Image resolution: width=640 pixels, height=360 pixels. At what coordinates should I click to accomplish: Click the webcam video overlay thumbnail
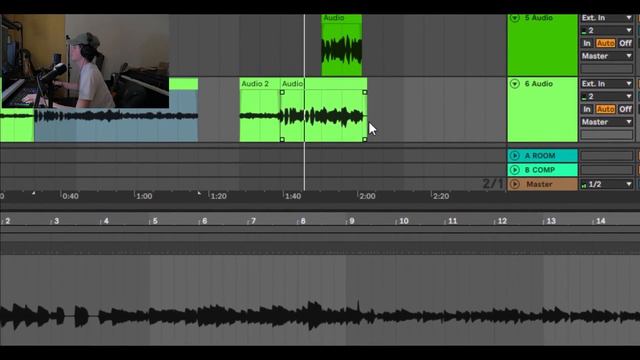tap(85, 61)
